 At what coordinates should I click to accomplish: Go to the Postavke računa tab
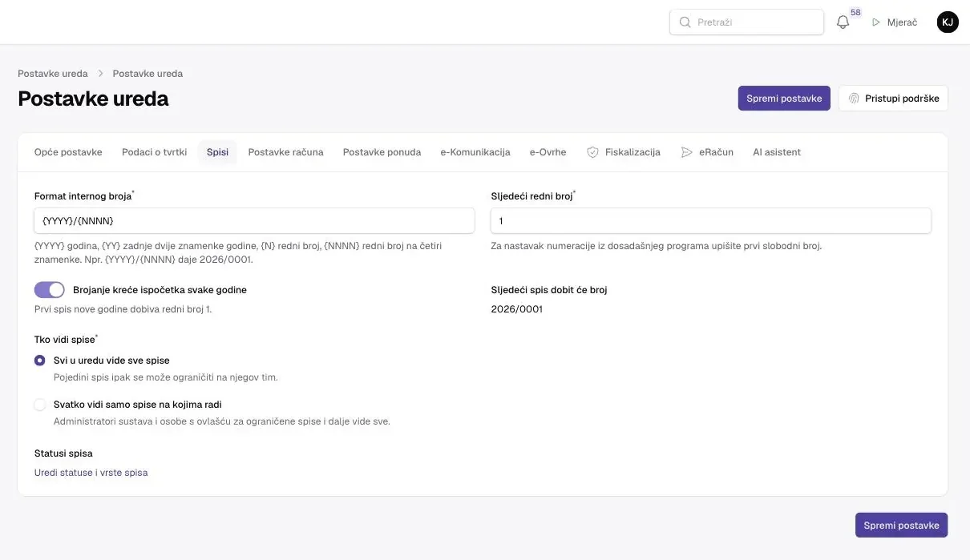tap(286, 152)
